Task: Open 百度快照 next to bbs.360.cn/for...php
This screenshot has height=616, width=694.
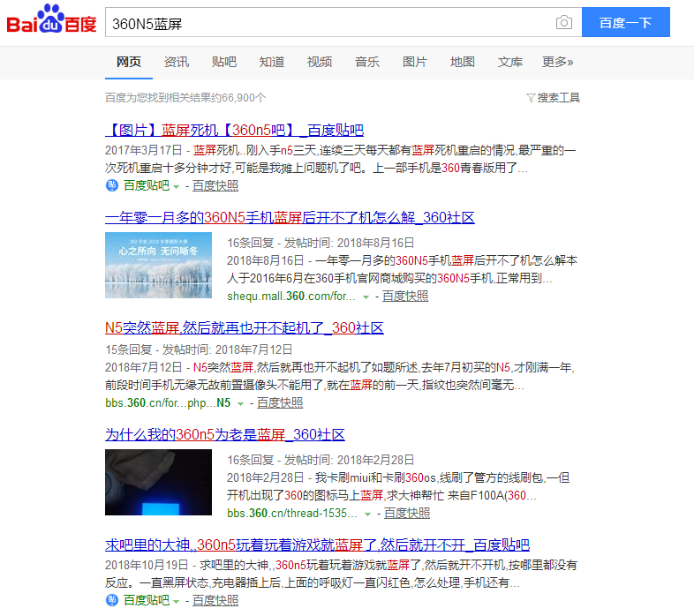Action: click(x=280, y=402)
